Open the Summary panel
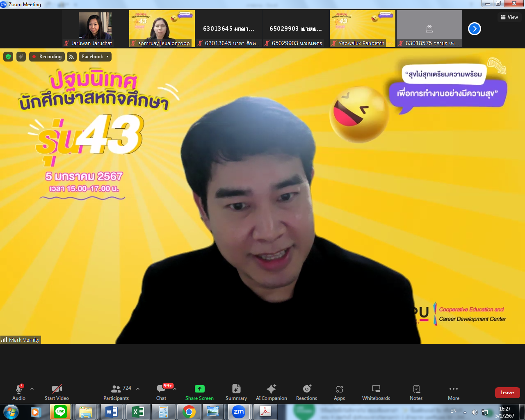This screenshot has width=525, height=420. (x=236, y=392)
